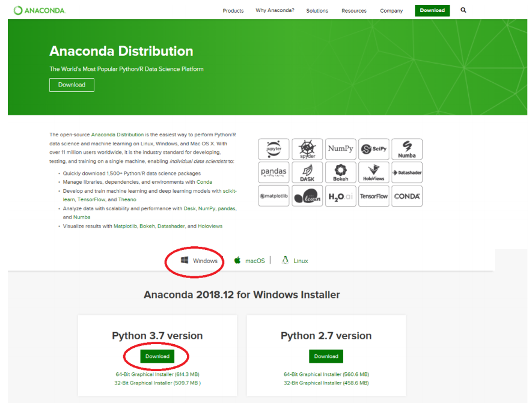The width and height of the screenshot is (532, 403).
Task: Click the NumPy logo tile
Action: tap(340, 149)
